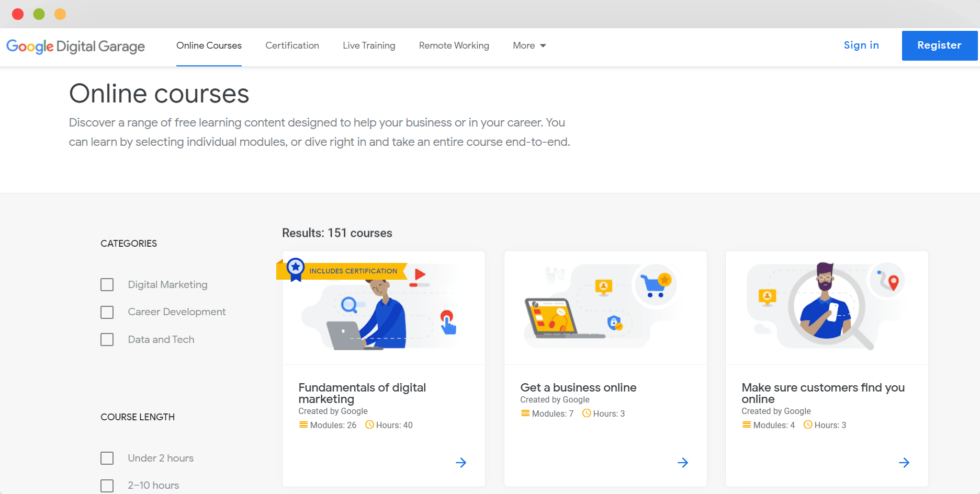Enable the Under 2 hours filter

tap(107, 458)
